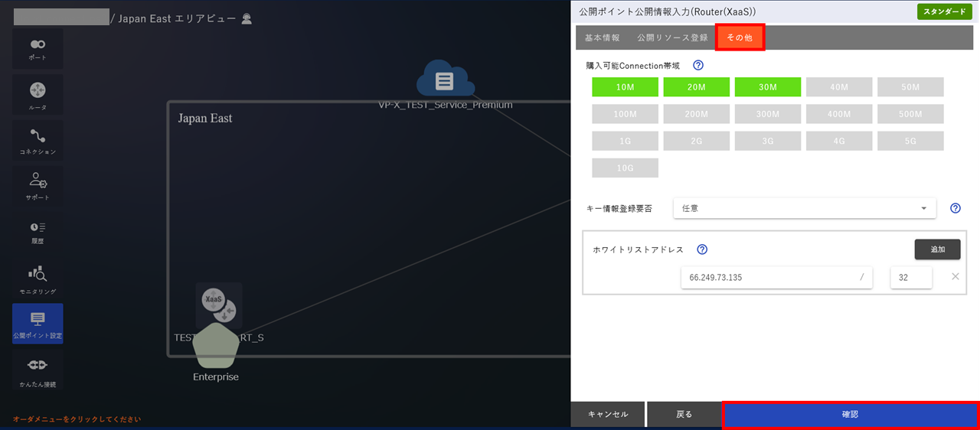Viewport: 980px width, 430px height.
Task: Open the コネクション sidebar menu
Action: coord(38,141)
